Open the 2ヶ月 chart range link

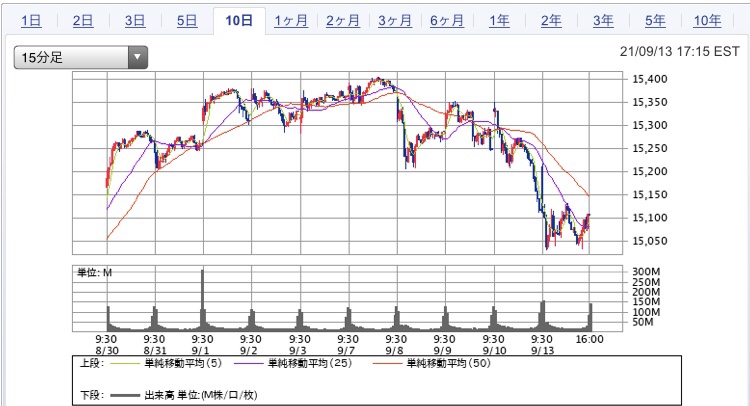coord(343,21)
